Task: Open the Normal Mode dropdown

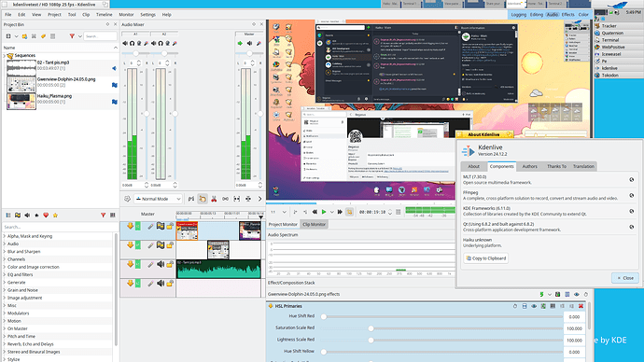Action: coord(159,199)
